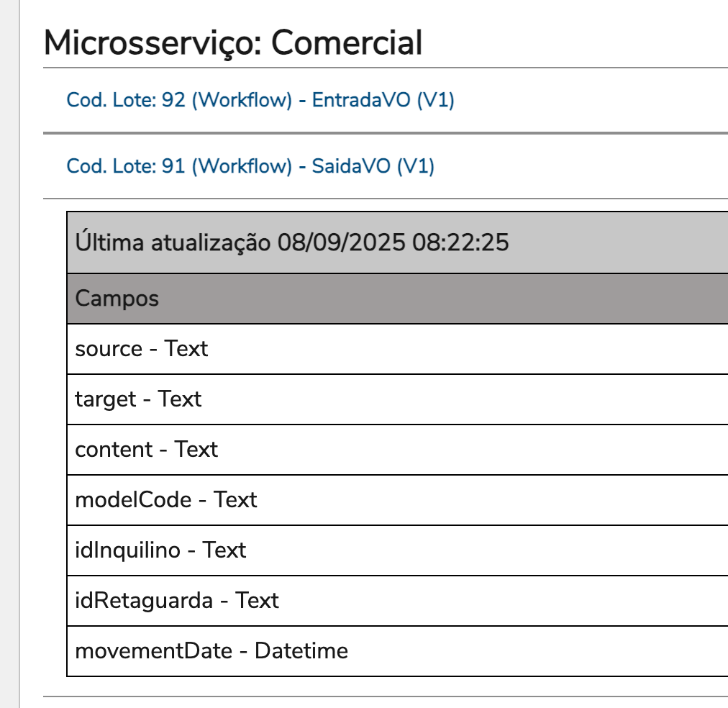Screen dimensions: 728x708
Task: Click EntradaVO (V1) in the first link
Action: 383,100
